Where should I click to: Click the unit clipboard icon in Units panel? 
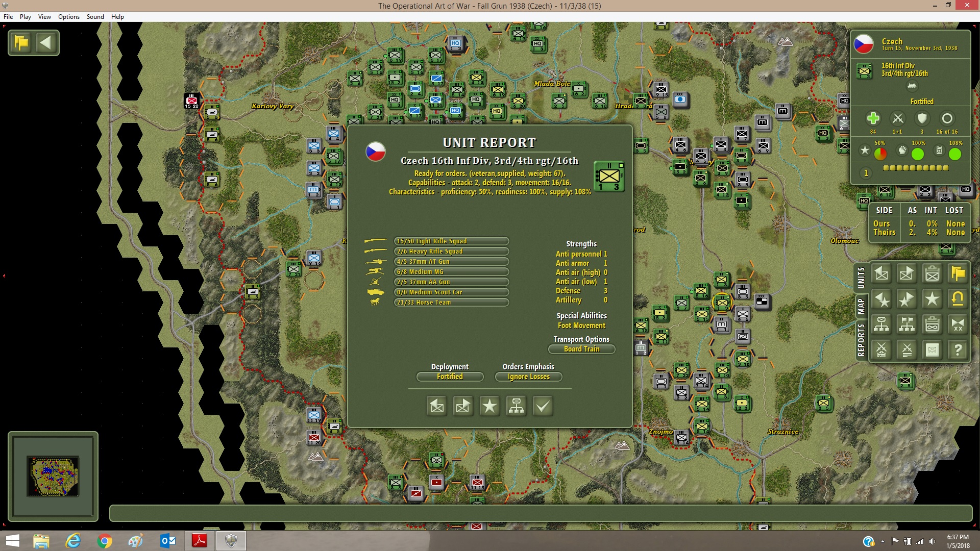click(933, 274)
